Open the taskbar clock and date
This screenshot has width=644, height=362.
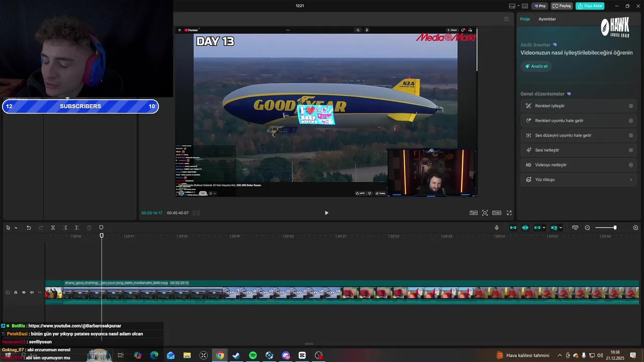tap(615, 355)
